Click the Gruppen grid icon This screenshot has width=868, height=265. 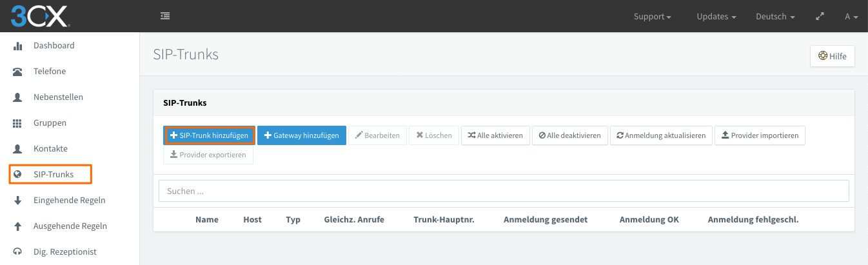(18, 123)
